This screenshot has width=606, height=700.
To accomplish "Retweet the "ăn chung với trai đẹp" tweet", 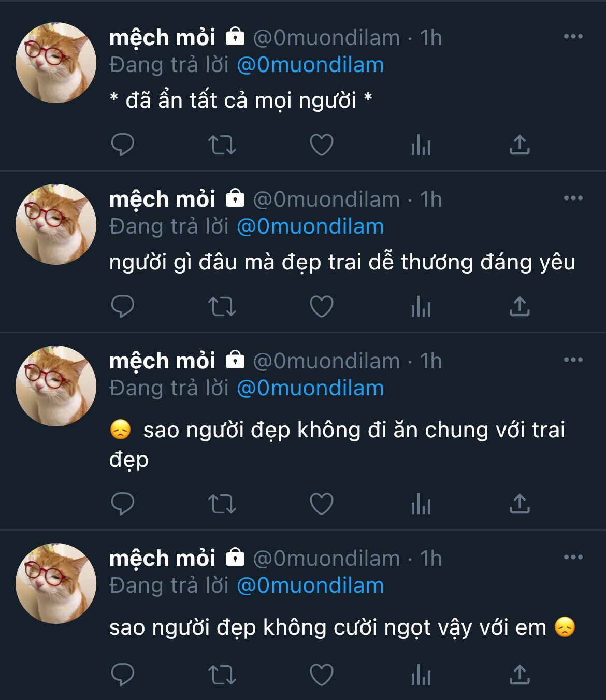I will click(222, 504).
